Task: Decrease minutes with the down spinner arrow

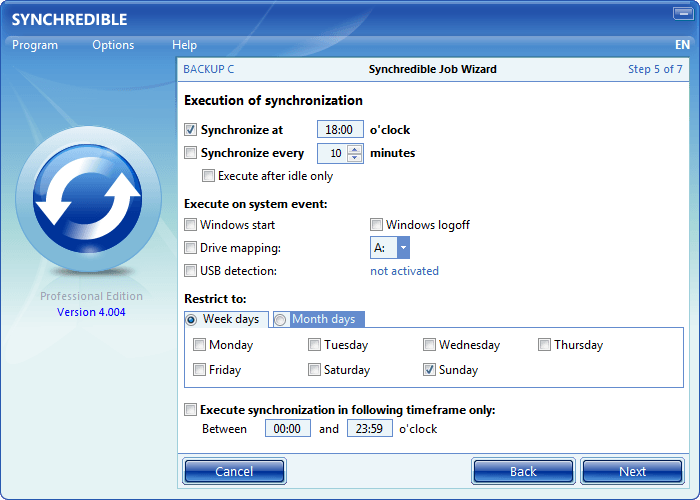Action: (x=355, y=158)
